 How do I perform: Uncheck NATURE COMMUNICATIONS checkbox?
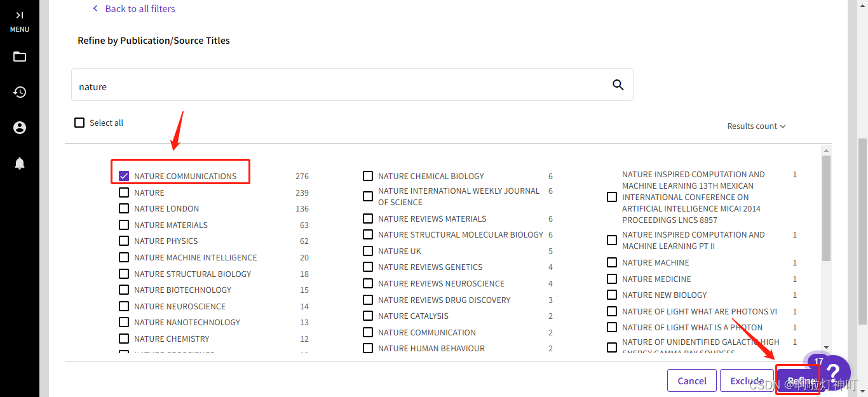pyautogui.click(x=124, y=176)
